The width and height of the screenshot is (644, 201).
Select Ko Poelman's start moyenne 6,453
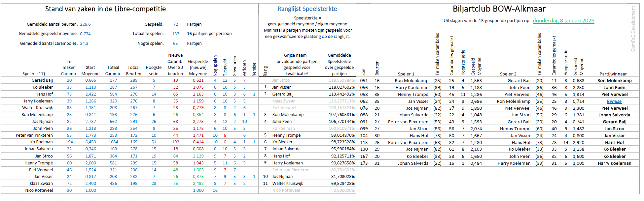90,142
